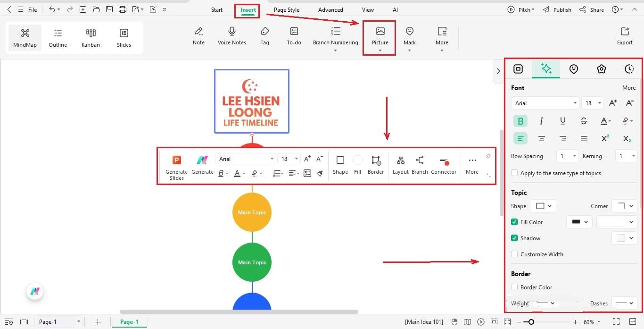Open the sticker panel in the right sidebar
Screen dimensions: 644x329
point(574,69)
